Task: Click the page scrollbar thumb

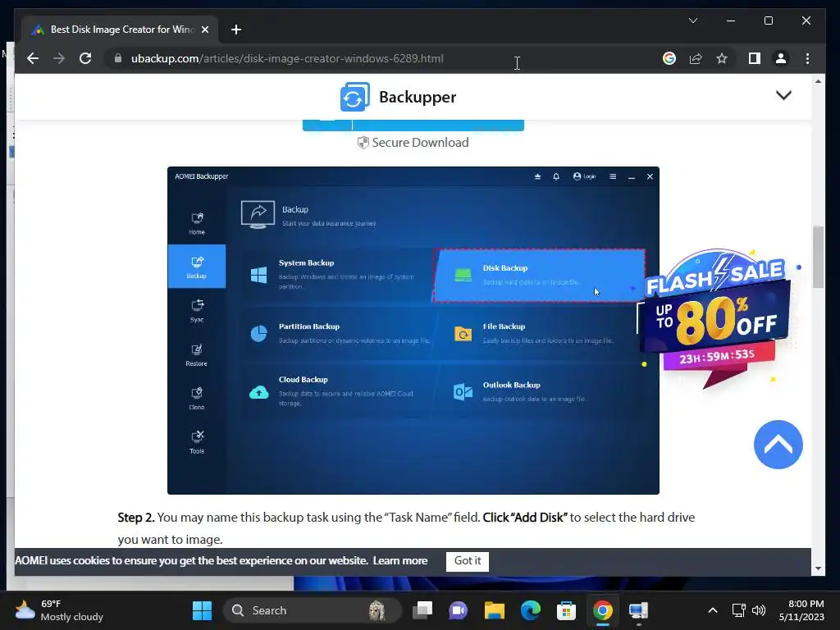Action: coord(818,257)
